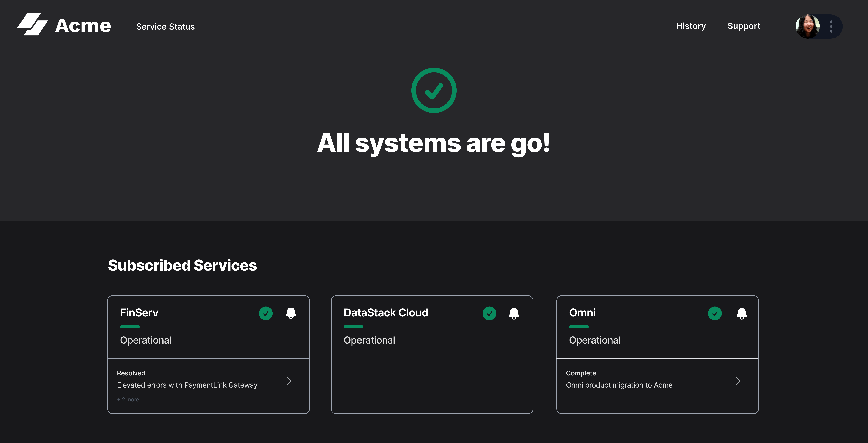Open the History page
Image resolution: width=868 pixels, height=443 pixels.
(x=691, y=26)
